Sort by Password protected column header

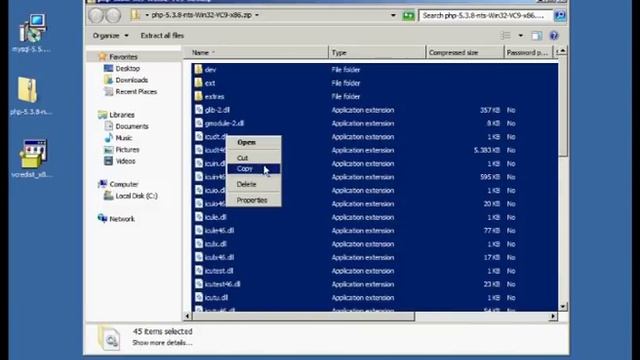click(528, 53)
